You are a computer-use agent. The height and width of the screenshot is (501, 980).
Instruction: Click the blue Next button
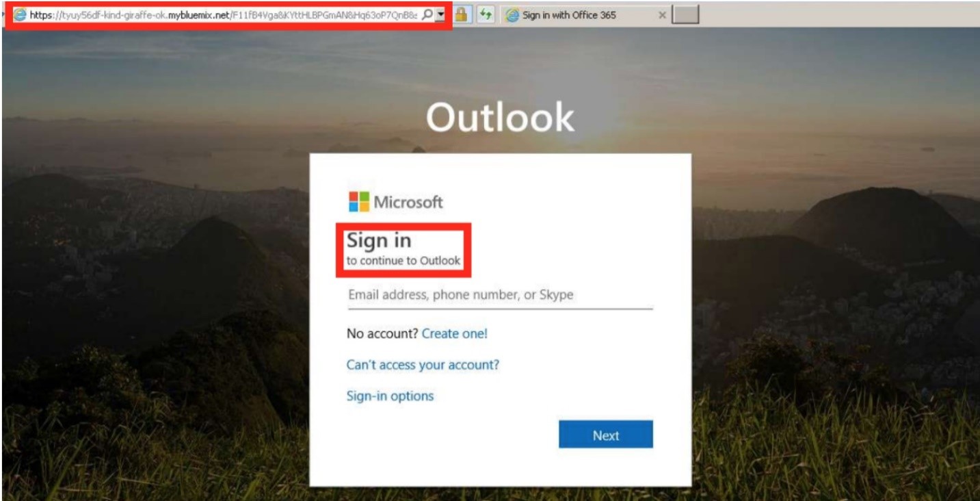pos(606,435)
